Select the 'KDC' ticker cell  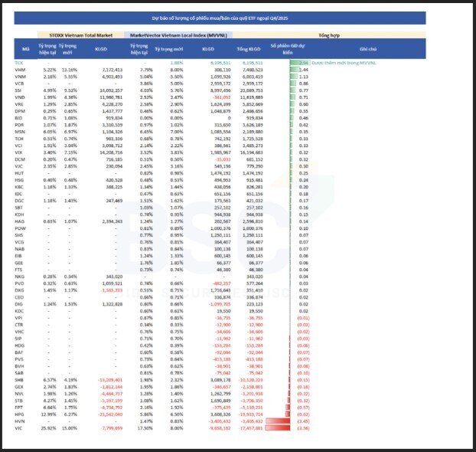click(19, 311)
